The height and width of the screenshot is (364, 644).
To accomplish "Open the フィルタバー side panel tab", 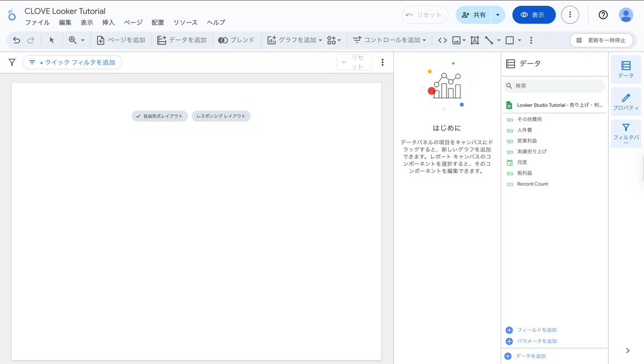I will pyautogui.click(x=626, y=134).
